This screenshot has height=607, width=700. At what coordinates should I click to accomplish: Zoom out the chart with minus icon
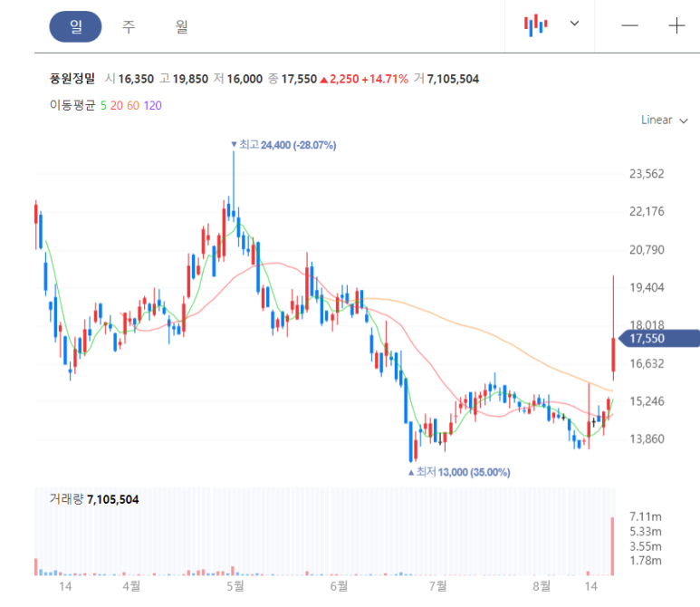630,25
